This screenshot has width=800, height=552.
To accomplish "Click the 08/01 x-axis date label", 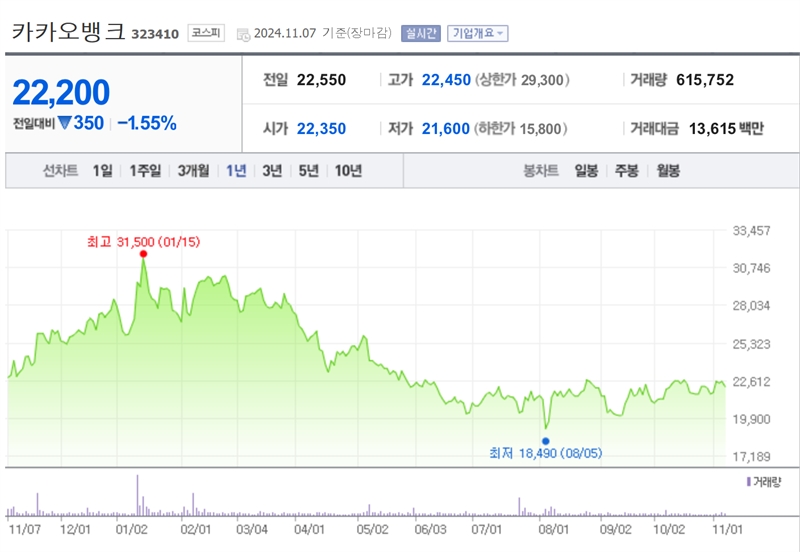I will [554, 529].
